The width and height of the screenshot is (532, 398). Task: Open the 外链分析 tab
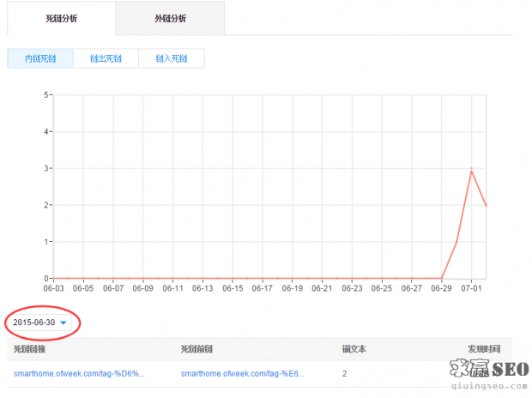[x=169, y=18]
